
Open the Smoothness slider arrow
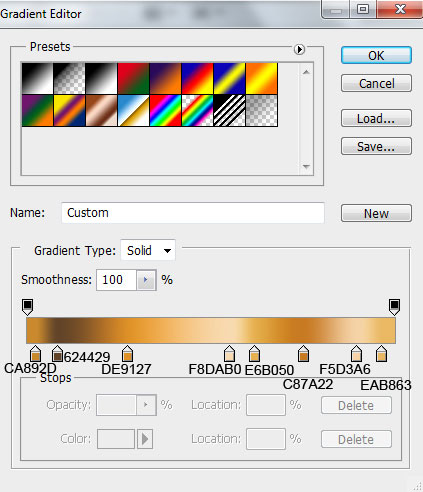pos(146,280)
